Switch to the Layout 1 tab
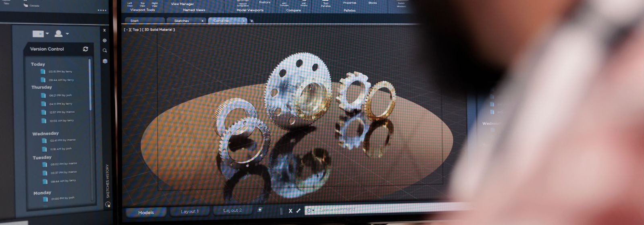 190,211
